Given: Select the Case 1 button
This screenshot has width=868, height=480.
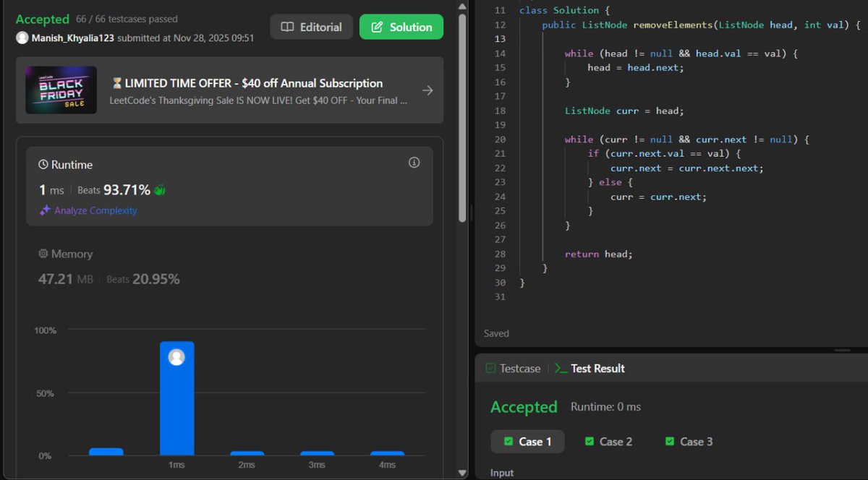Looking at the screenshot, I should [x=527, y=441].
